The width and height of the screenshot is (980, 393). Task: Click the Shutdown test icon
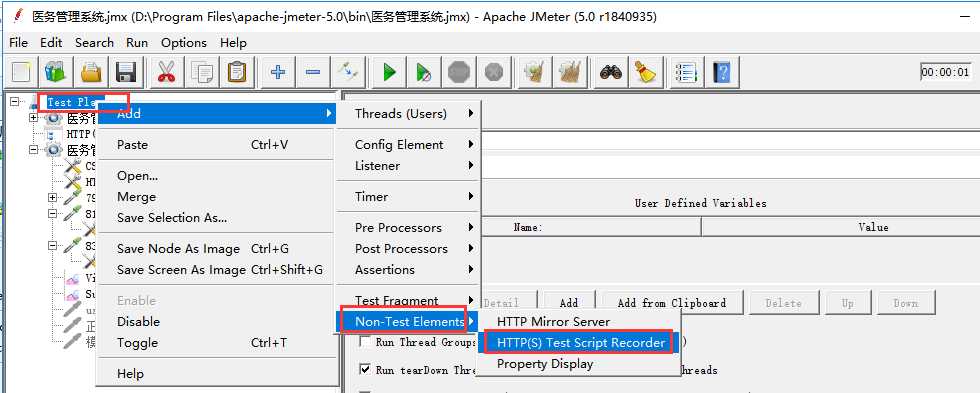[494, 72]
